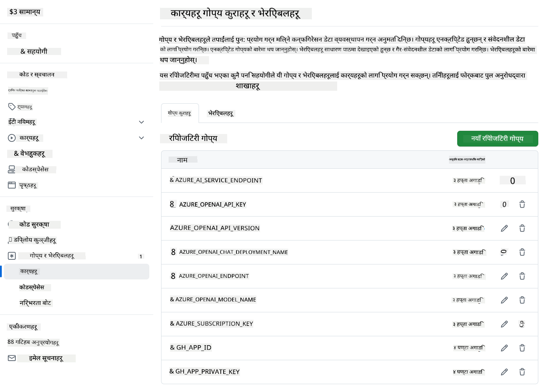544x392 pixels.
Task: Click the AZURE_OPENAI_MODEL_NAME secret name
Action: coord(216,299)
